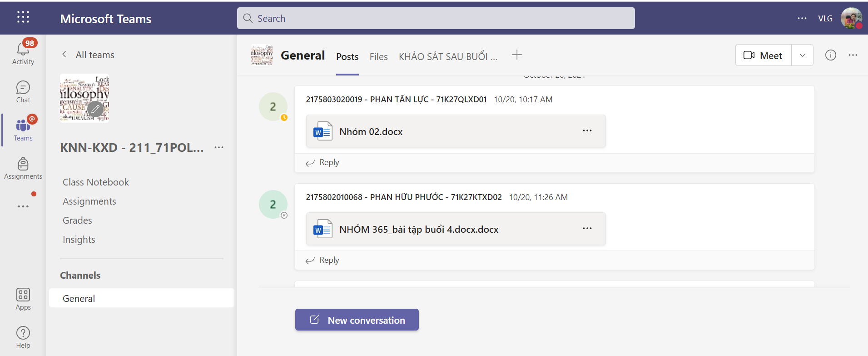Open profile picture avatar menu
Viewport: 868px width, 356px height.
[x=852, y=18]
